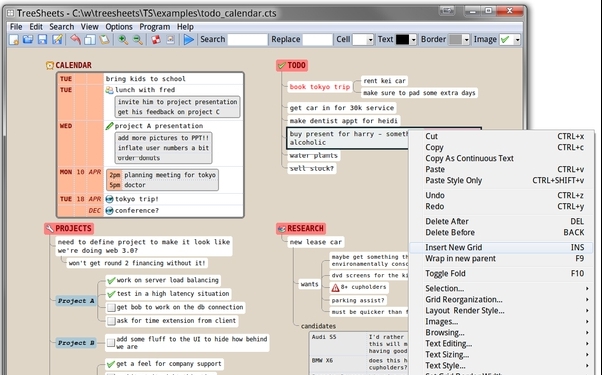Click the Zoom In magnifier icon

pyautogui.click(x=123, y=39)
